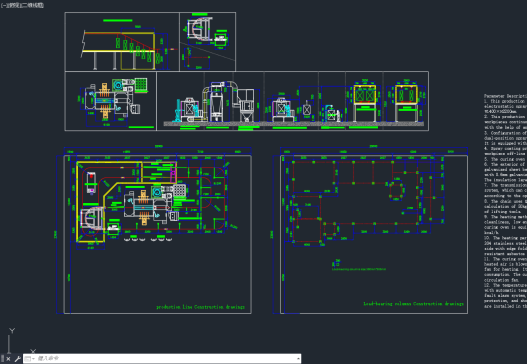Open recent commands dropdown in command line
This screenshot has height=364, width=527.
pyautogui.click(x=30, y=359)
